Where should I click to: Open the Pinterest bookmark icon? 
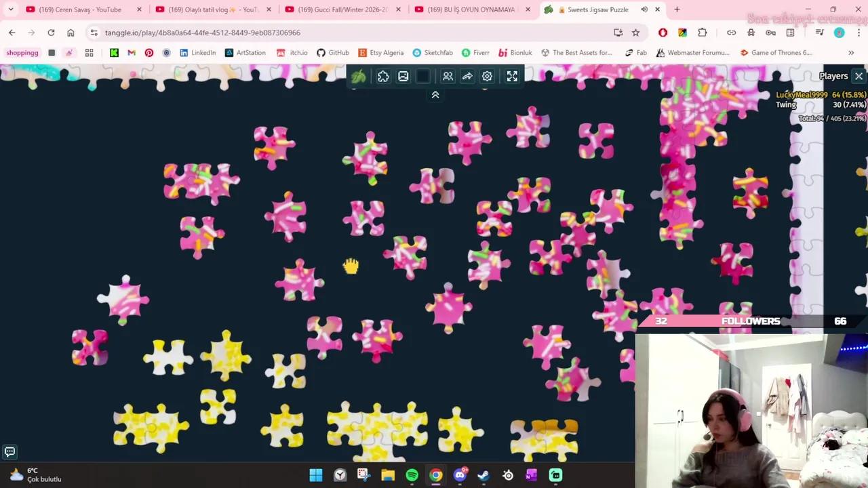(x=149, y=53)
